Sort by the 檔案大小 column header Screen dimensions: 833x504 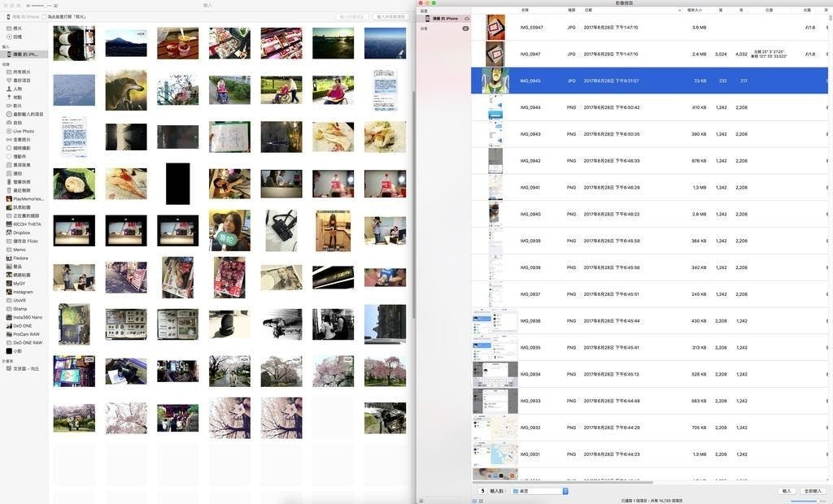tap(696, 11)
